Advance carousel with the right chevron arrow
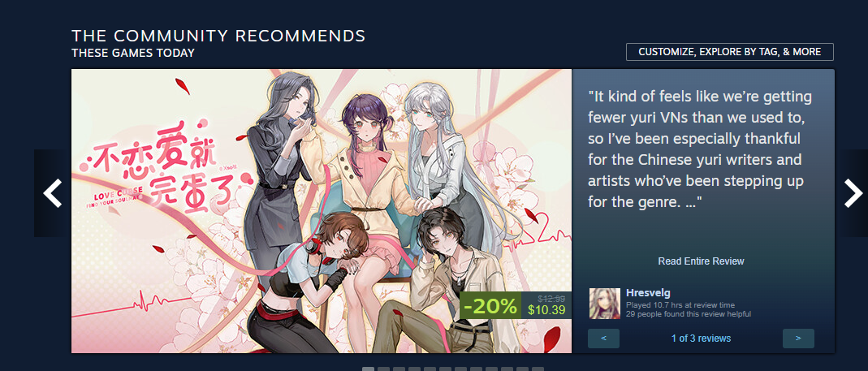Screen dimensions: 868x371 coord(853,193)
